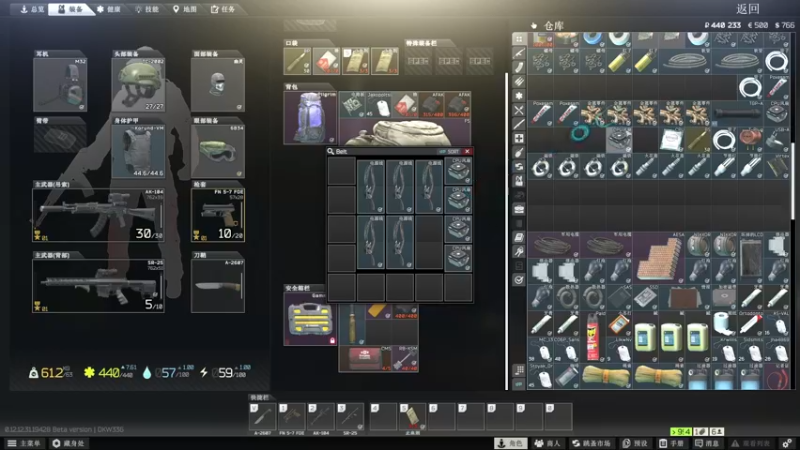This screenshot has height=450, width=800.
Task: Filter stash by ammo rounds icon
Action: (519, 82)
